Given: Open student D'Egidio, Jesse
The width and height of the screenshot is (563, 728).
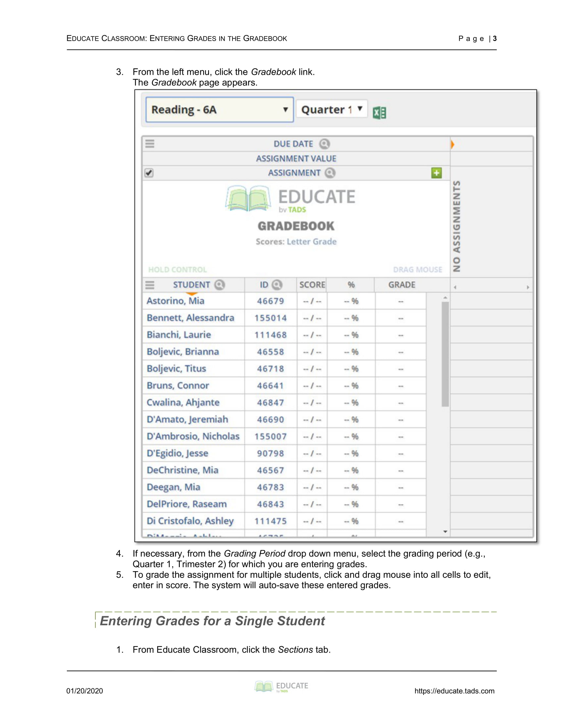Looking at the screenshot, I should click(x=178, y=453).
